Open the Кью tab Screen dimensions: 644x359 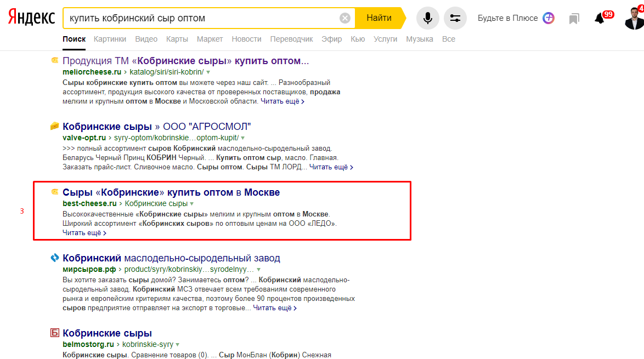point(358,39)
